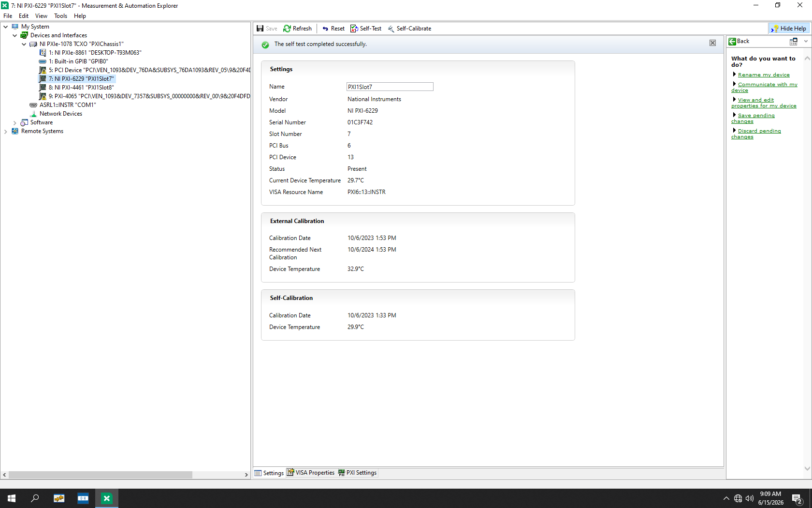
Task: Select My System in the tree
Action: (x=35, y=27)
